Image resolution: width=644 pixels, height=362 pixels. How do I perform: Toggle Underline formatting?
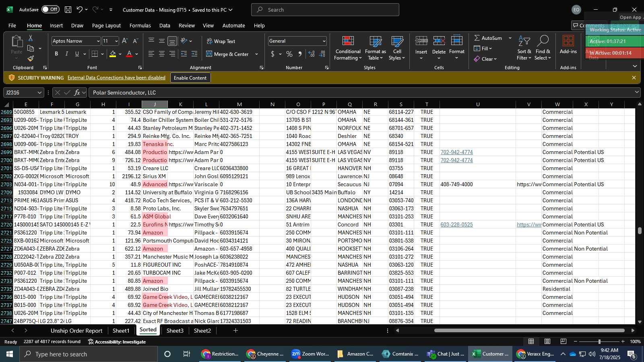click(x=77, y=54)
